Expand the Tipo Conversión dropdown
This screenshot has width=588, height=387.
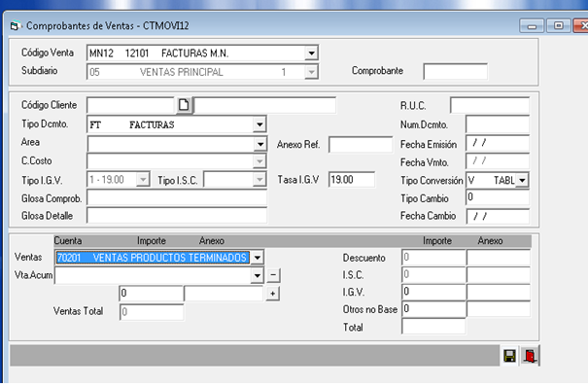coord(522,181)
